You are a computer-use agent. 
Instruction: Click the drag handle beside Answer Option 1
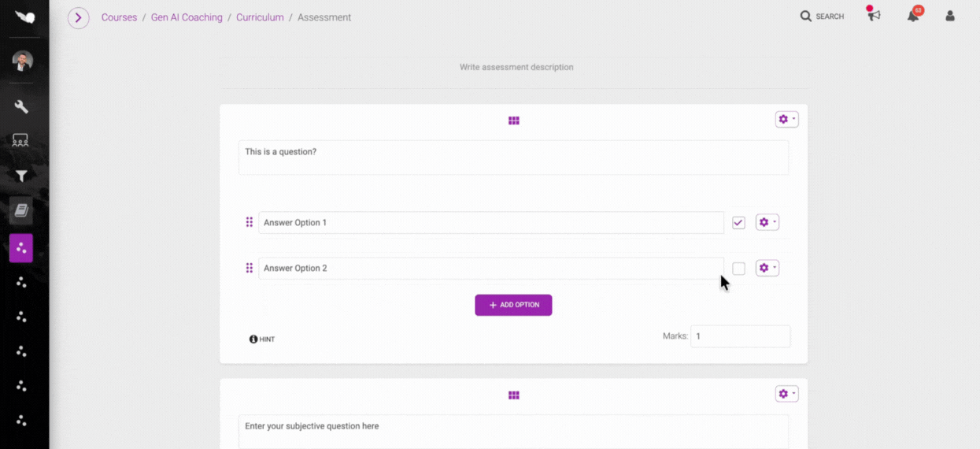coord(250,222)
